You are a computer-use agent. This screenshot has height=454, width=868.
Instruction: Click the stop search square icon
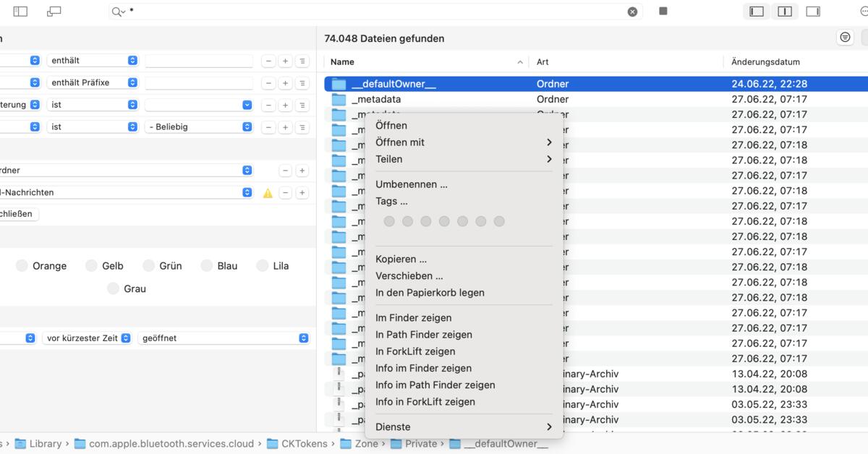click(x=663, y=11)
